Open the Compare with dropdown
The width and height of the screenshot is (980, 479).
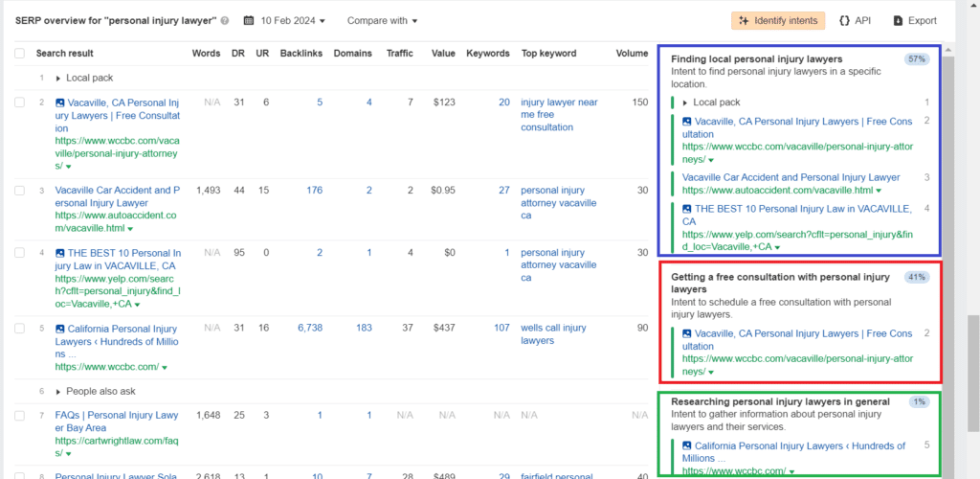coord(382,21)
